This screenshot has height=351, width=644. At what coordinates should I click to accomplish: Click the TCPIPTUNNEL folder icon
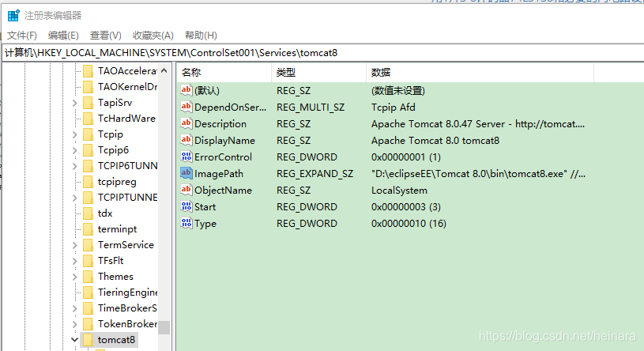(x=88, y=198)
